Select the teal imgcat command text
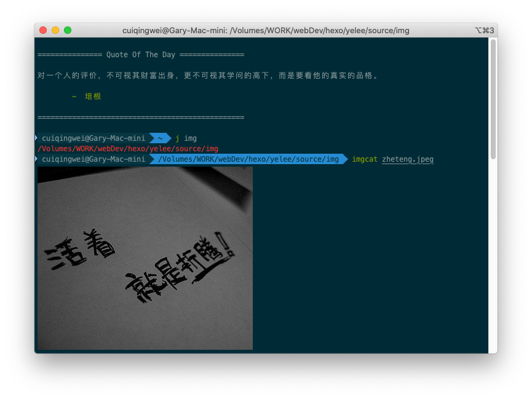Image resolution: width=532 pixels, height=399 pixels. pos(365,159)
